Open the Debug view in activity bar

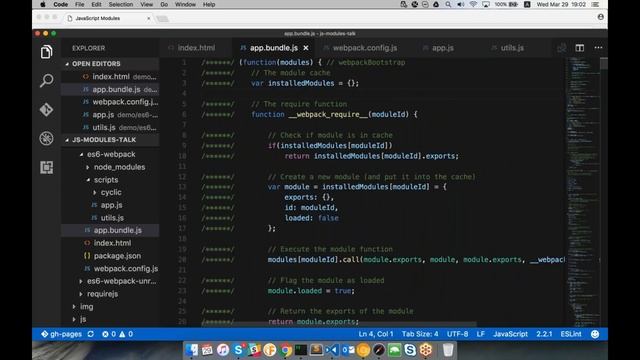click(x=46, y=138)
